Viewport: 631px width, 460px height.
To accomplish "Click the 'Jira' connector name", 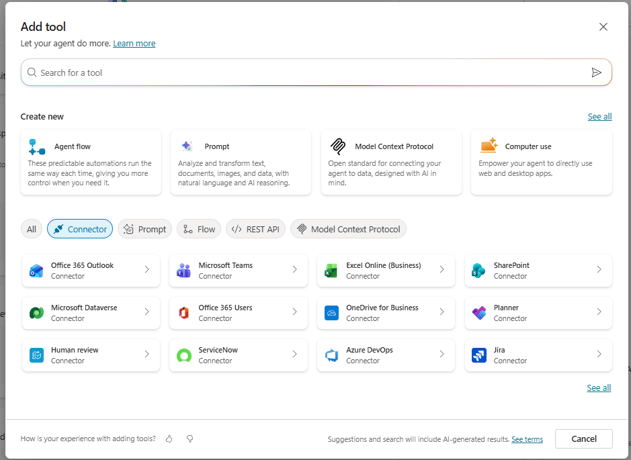I will pos(499,350).
